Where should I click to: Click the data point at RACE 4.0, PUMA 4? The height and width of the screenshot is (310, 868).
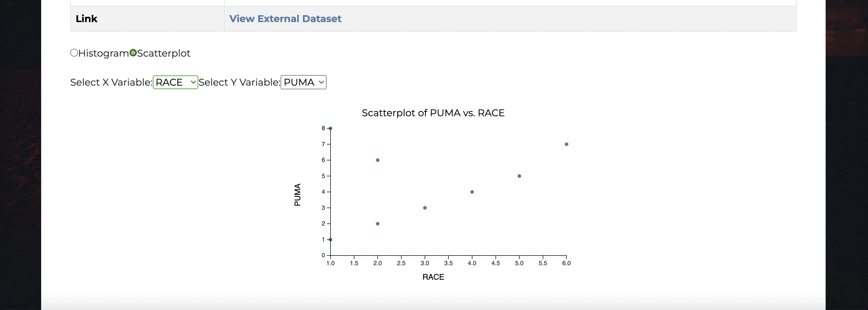point(472,192)
